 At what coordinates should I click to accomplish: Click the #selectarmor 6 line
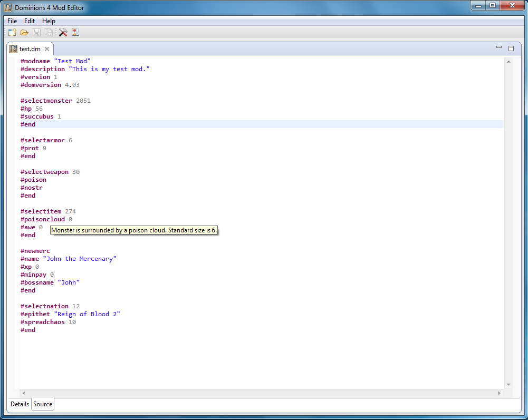(46, 140)
